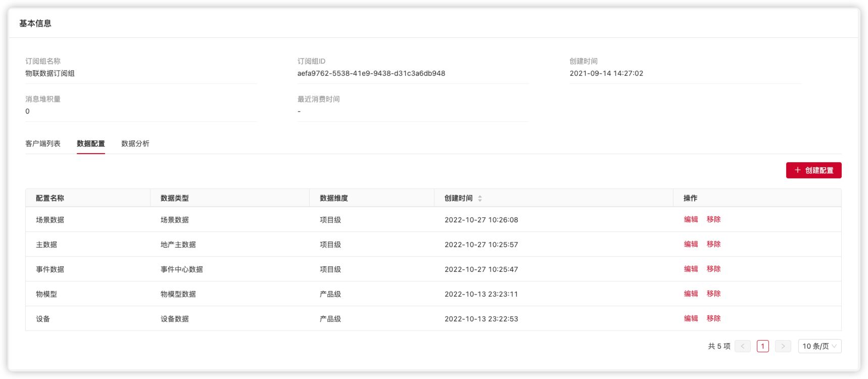Sort by 创建时间 column sort icon
Image resolution: width=868 pixels, height=379 pixels.
480,199
